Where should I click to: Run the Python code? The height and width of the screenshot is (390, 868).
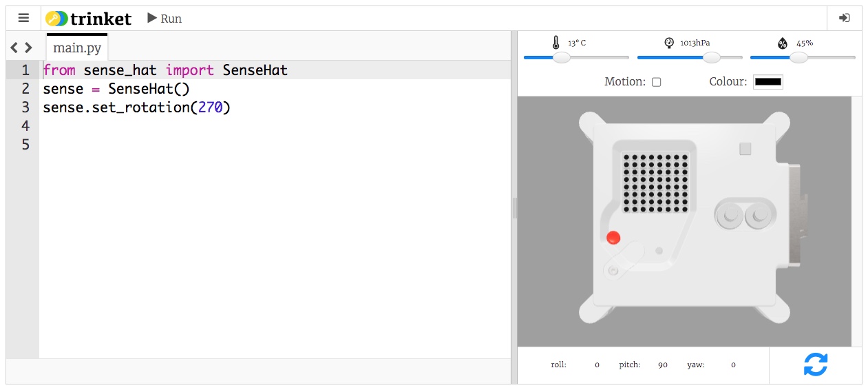pyautogui.click(x=165, y=19)
